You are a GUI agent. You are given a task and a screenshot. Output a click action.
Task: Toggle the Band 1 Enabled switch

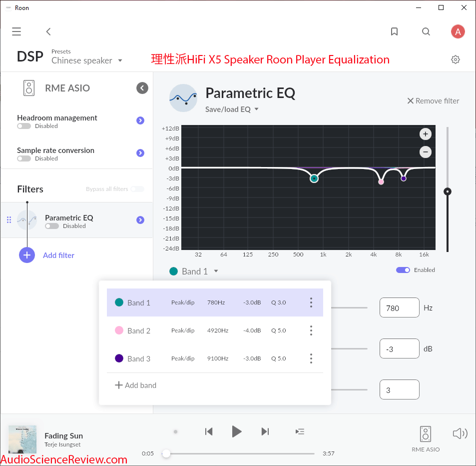[x=403, y=270]
